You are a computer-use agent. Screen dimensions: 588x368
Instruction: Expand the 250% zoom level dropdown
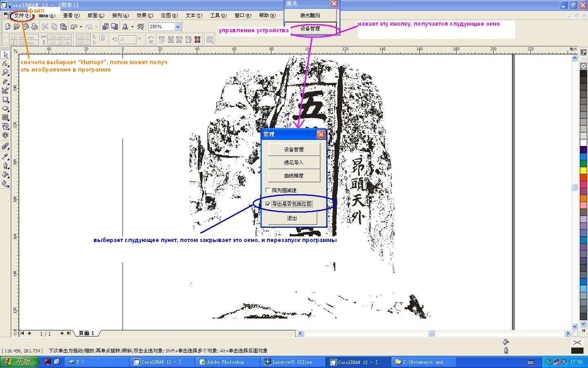(178, 27)
